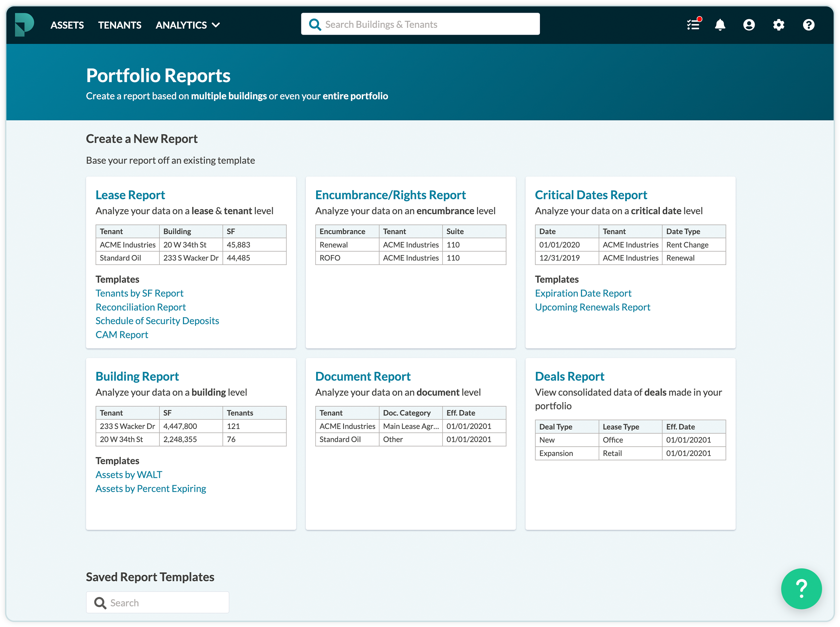This screenshot has height=627, width=840.
Task: Open the Lease Report template
Action: [x=130, y=195]
